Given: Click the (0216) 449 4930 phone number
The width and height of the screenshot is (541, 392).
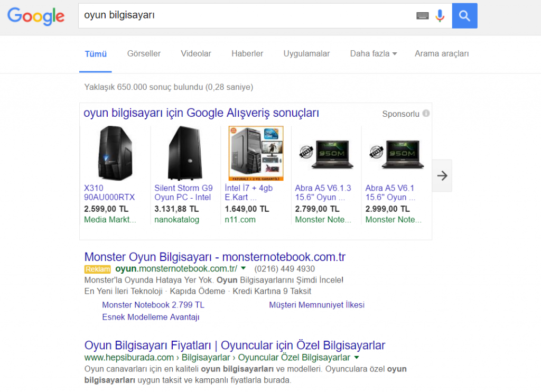Looking at the screenshot, I should point(284,269).
